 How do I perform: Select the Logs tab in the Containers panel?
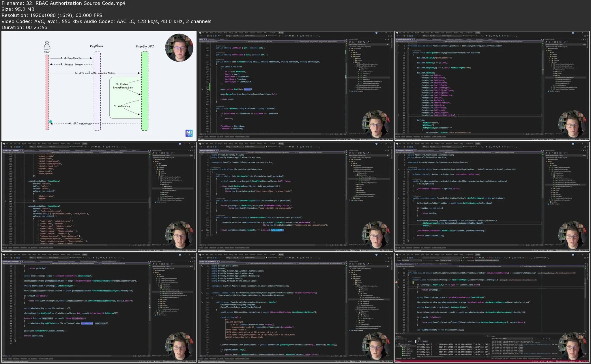(x=419, y=339)
